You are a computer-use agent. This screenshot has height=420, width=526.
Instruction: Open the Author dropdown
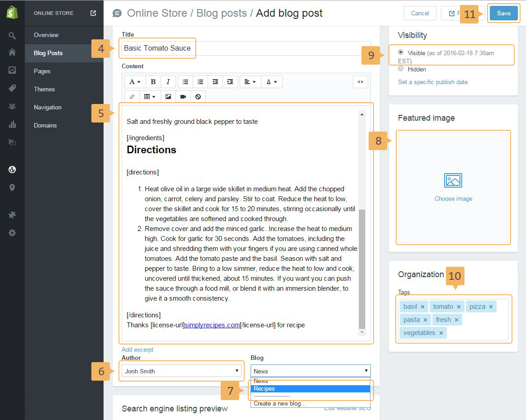[182, 371]
